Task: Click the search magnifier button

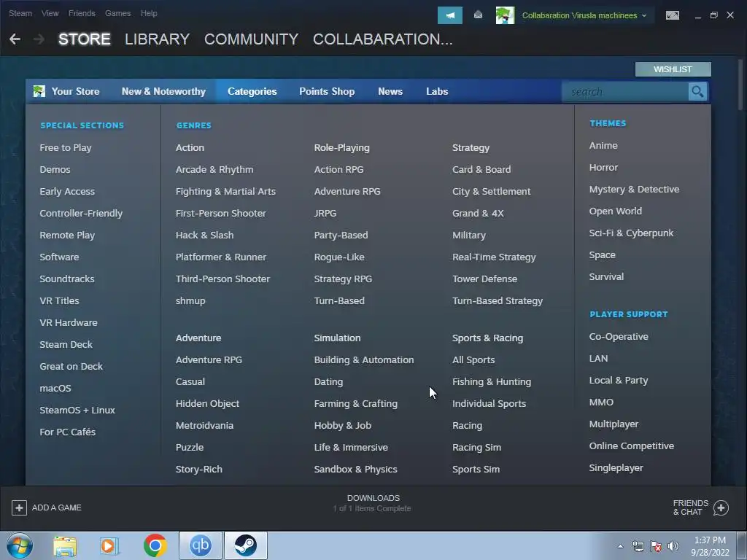Action: (x=697, y=91)
